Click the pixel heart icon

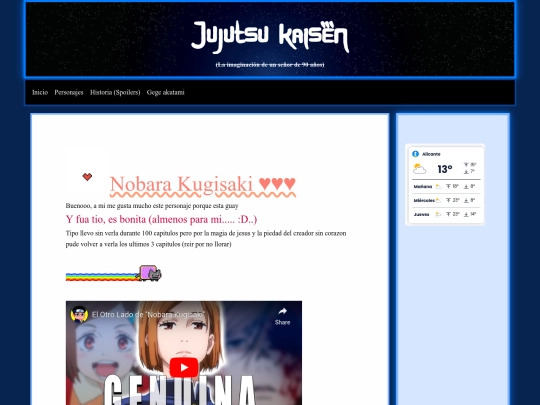click(x=87, y=177)
